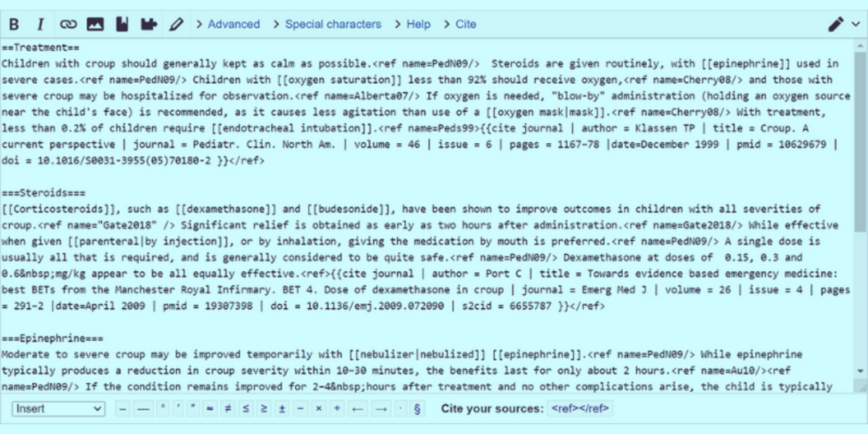The width and height of the screenshot is (868, 434).
Task: Apply italic formatting with the I icon
Action: [x=41, y=25]
